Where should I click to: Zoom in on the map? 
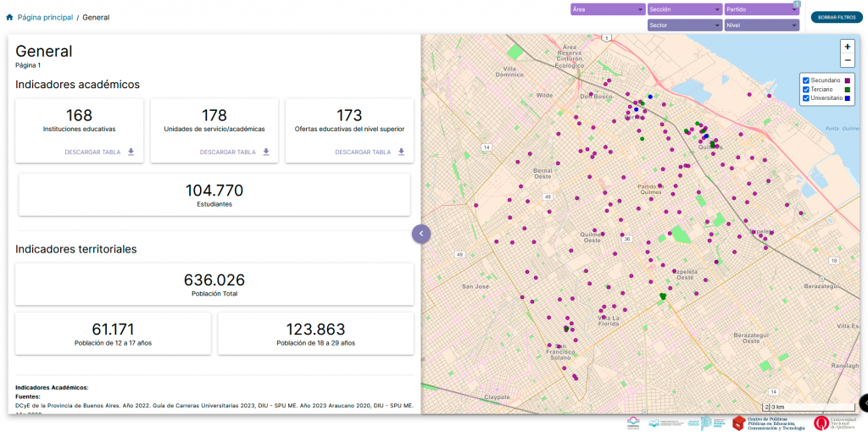pos(847,47)
